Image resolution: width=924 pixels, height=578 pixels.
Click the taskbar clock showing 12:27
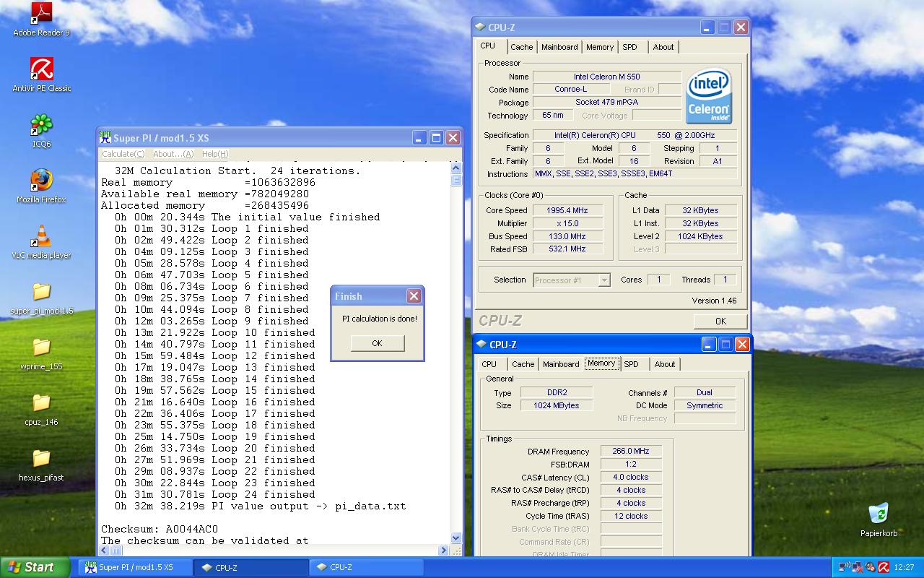click(x=904, y=567)
